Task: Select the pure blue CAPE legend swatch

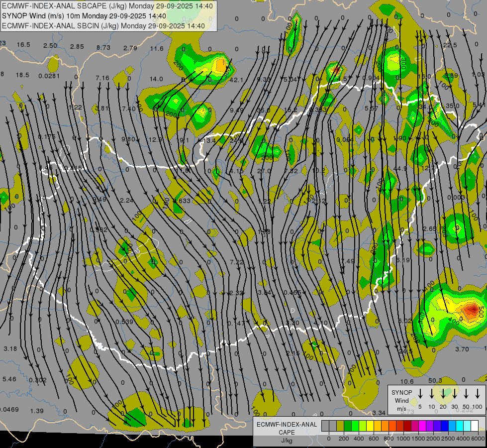Action: click(x=444, y=426)
